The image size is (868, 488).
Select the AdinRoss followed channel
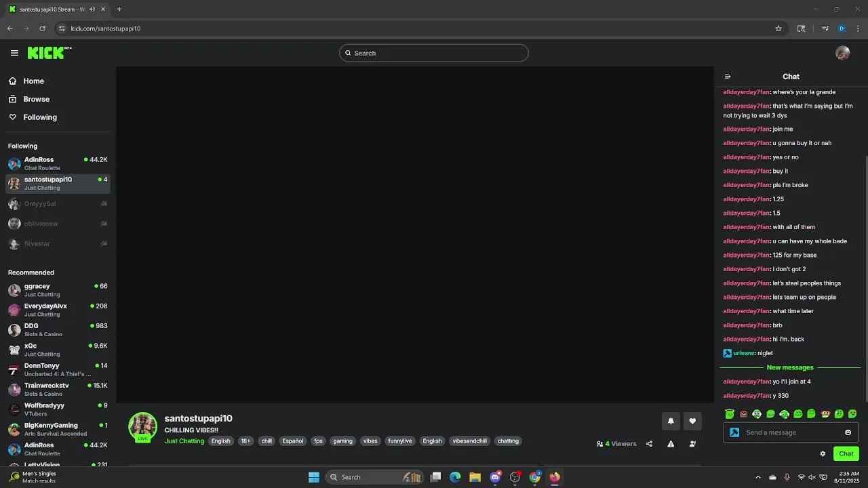click(58, 163)
